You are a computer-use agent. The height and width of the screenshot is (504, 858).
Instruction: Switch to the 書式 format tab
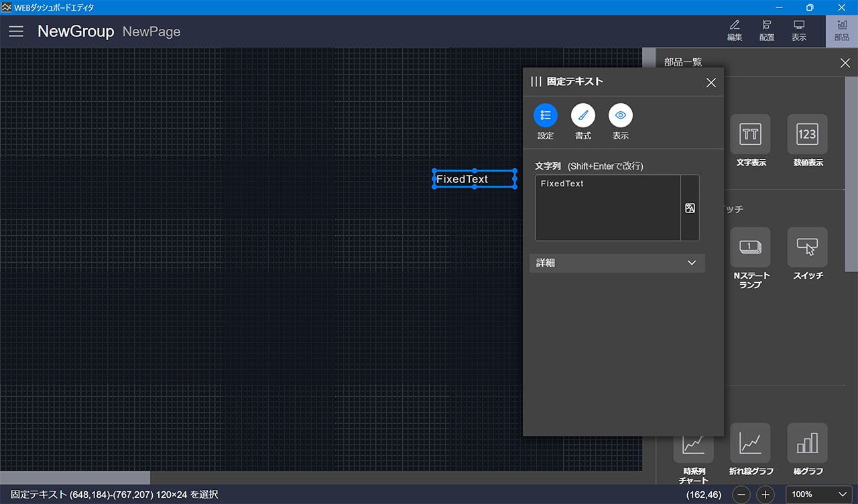(x=583, y=116)
